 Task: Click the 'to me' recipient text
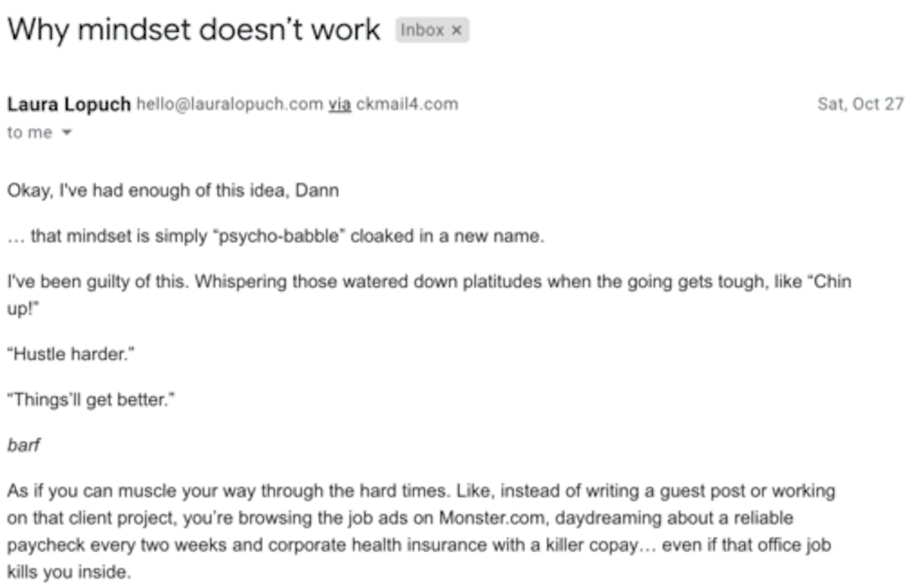pyautogui.click(x=29, y=133)
